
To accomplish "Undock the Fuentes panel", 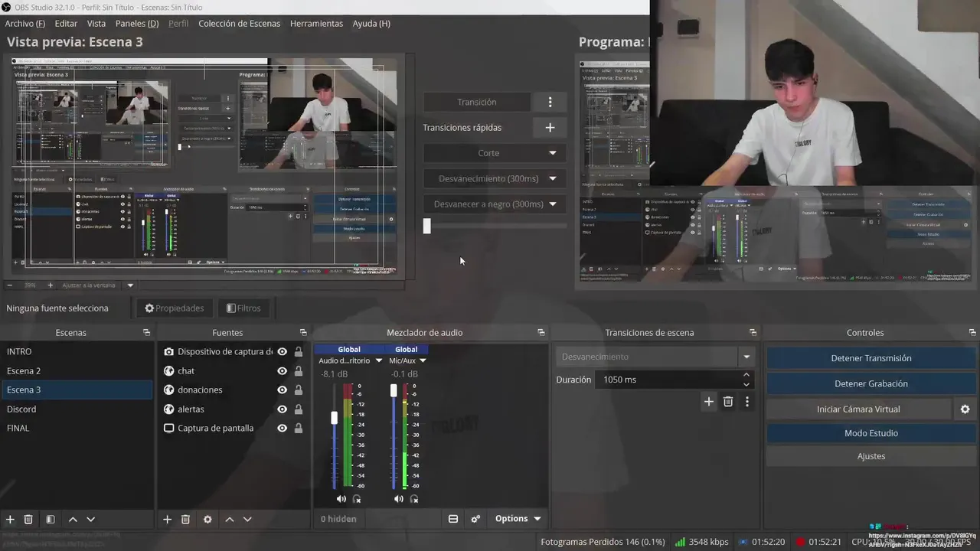I will coord(303,333).
